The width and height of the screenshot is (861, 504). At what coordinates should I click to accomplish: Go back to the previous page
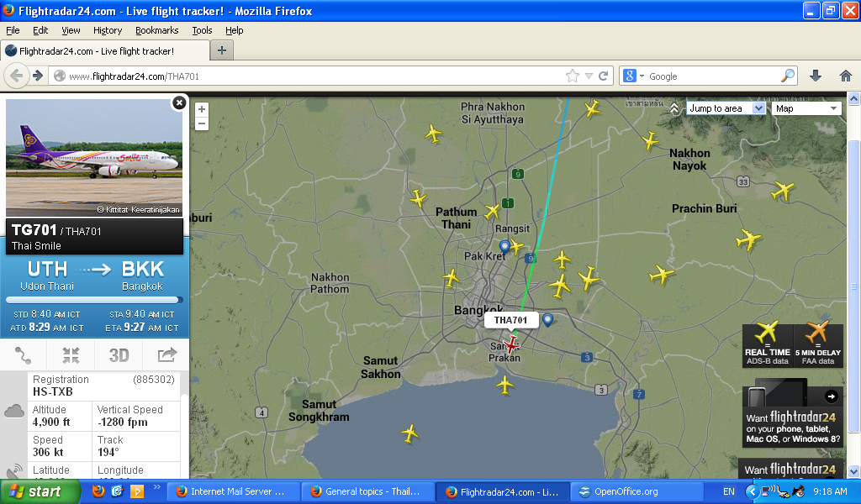(17, 76)
